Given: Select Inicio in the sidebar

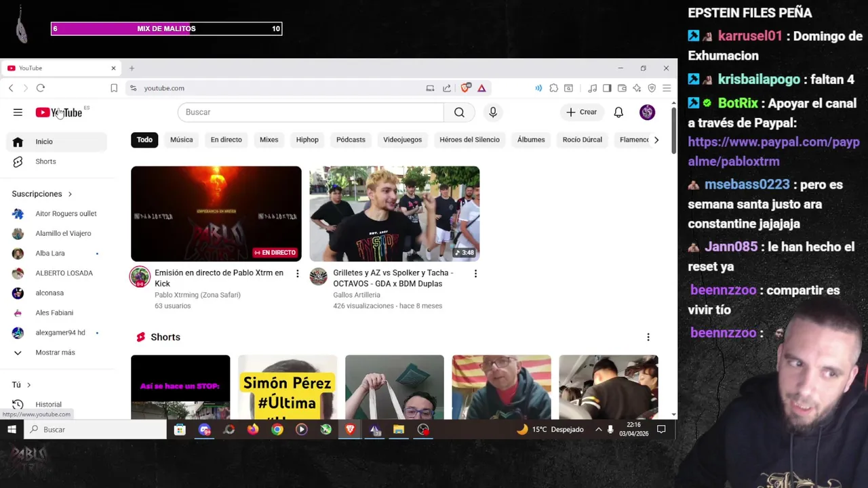Looking at the screenshot, I should 57,142.
